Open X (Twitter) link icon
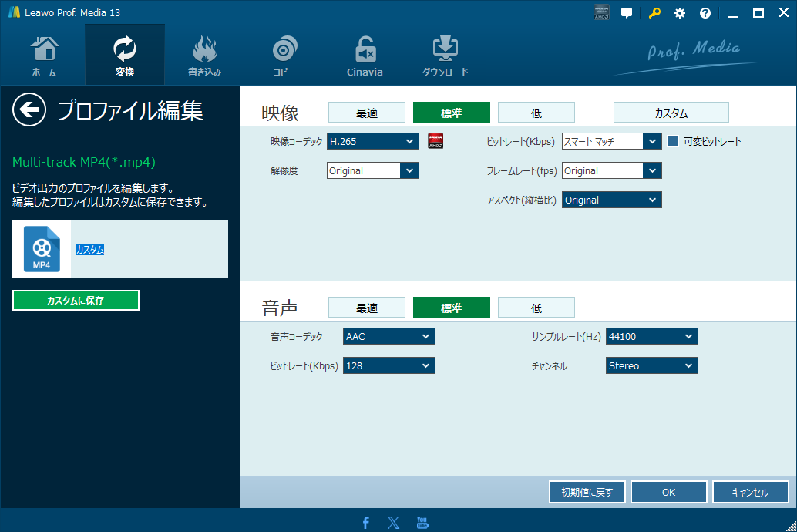The width and height of the screenshot is (797, 532). click(x=393, y=523)
